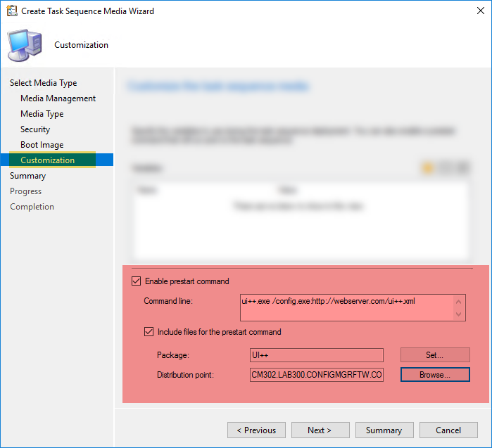Click Browse... for the distribution point

tap(435, 375)
